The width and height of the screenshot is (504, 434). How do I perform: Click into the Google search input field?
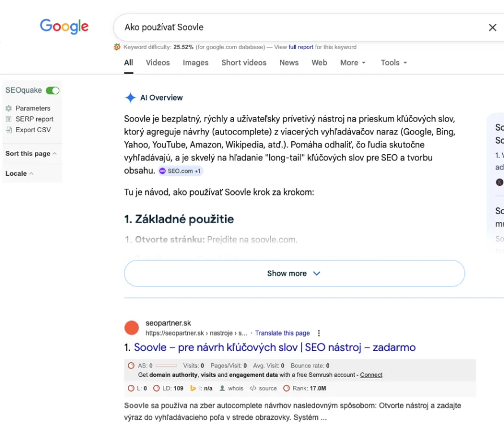[294, 28]
